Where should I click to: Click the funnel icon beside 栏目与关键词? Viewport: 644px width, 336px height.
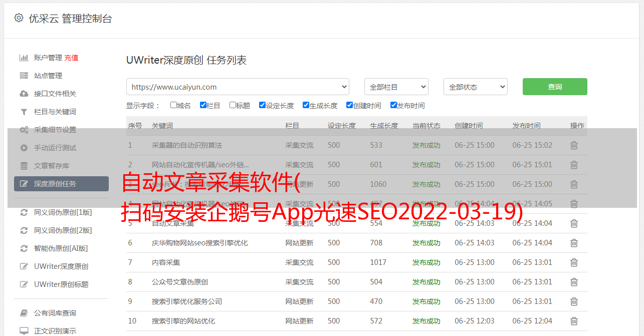pyautogui.click(x=24, y=112)
